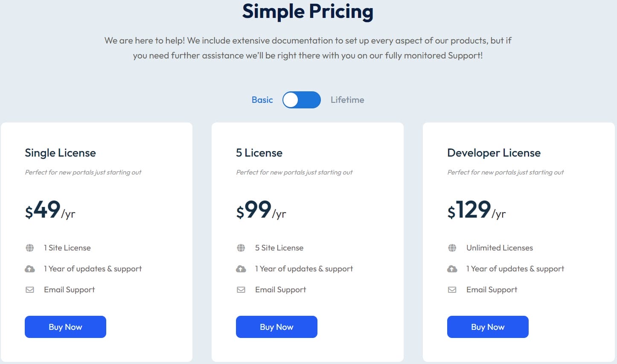Screen dimensions: 617x364
Task: Click envelope icon in 5 License card
Action: (x=241, y=290)
